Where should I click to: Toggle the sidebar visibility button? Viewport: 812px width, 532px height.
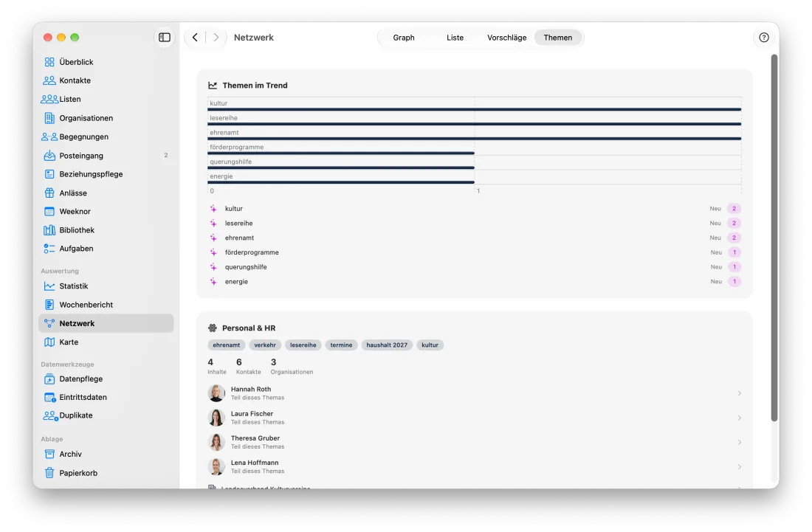pos(164,37)
